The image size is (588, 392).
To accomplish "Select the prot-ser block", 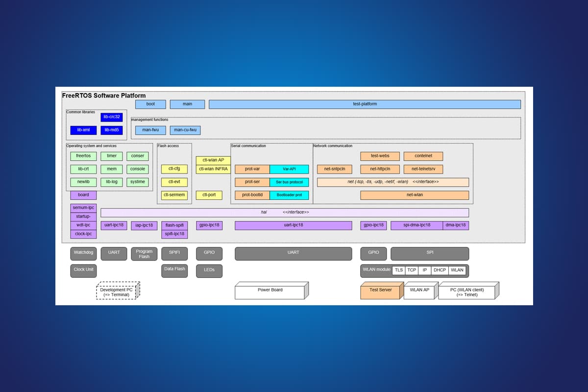I will tap(252, 182).
